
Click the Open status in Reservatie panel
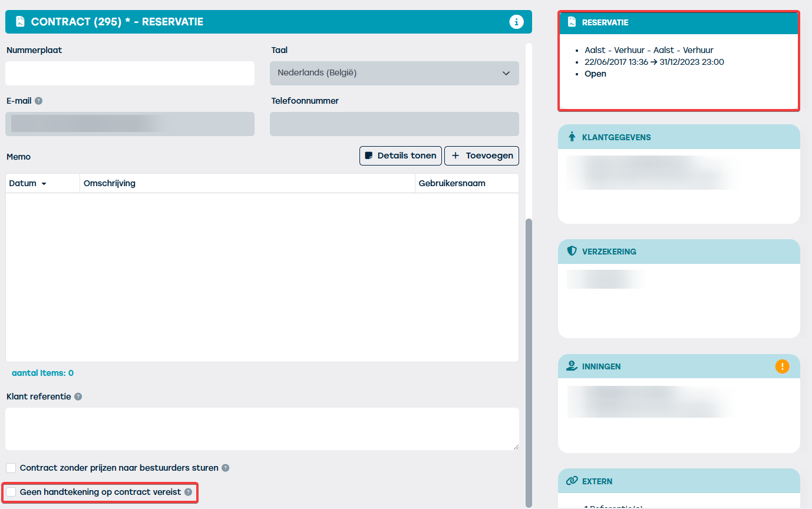pyautogui.click(x=595, y=74)
